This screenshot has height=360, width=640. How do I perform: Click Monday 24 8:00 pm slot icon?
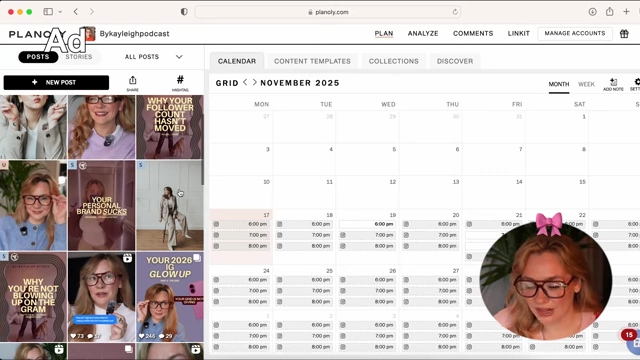216,302
